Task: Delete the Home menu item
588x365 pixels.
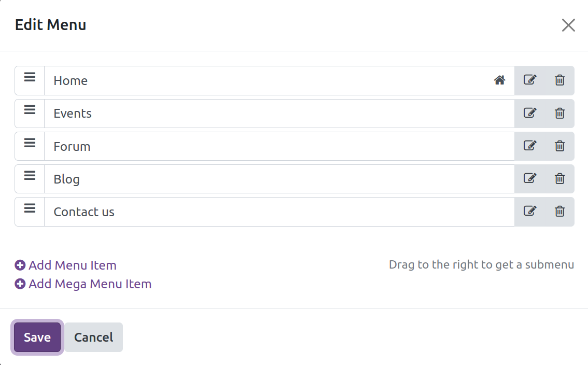Action: pyautogui.click(x=560, y=80)
